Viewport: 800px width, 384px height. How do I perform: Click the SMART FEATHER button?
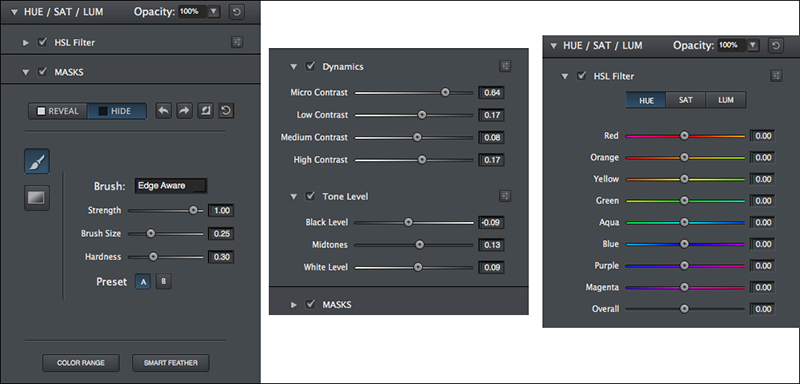[x=170, y=363]
